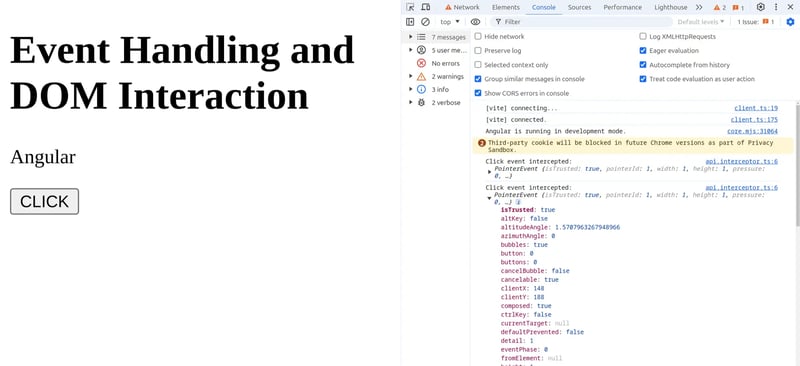Enable the Hide network checkbox

(478, 37)
